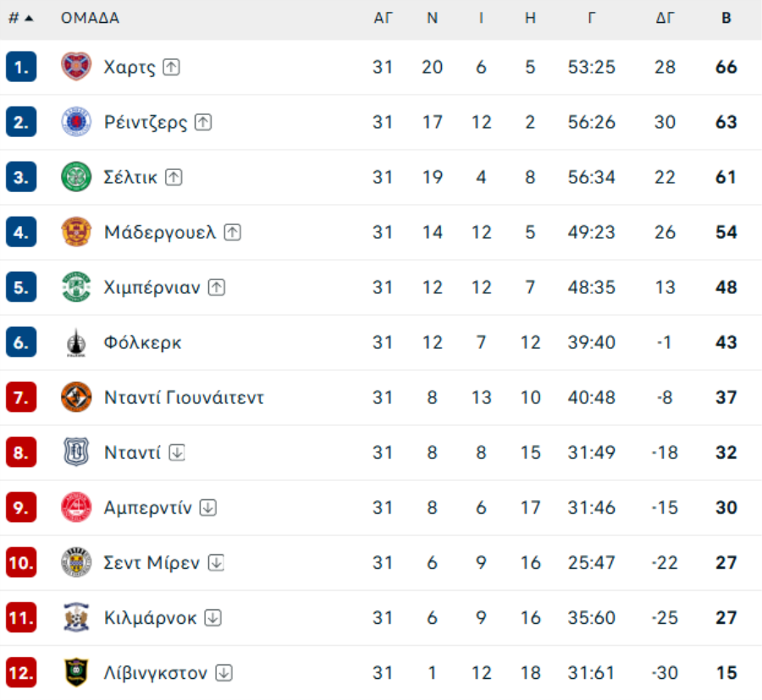Click the Rangers club crest icon
The width and height of the screenshot is (762, 700).
pos(76,122)
